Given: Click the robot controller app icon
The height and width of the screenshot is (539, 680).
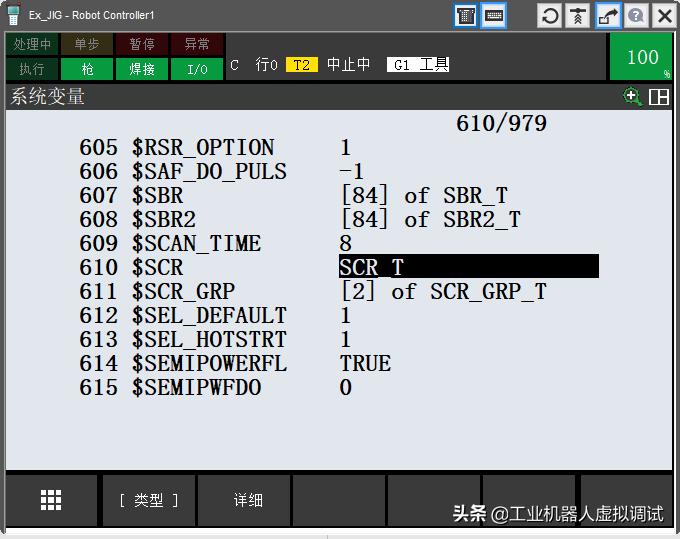Looking at the screenshot, I should tap(13, 16).
